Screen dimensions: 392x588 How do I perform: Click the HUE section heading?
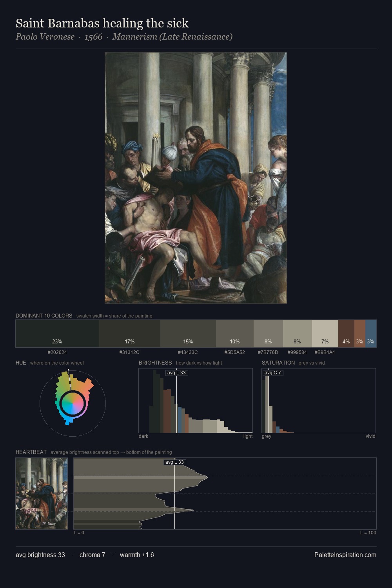click(21, 363)
